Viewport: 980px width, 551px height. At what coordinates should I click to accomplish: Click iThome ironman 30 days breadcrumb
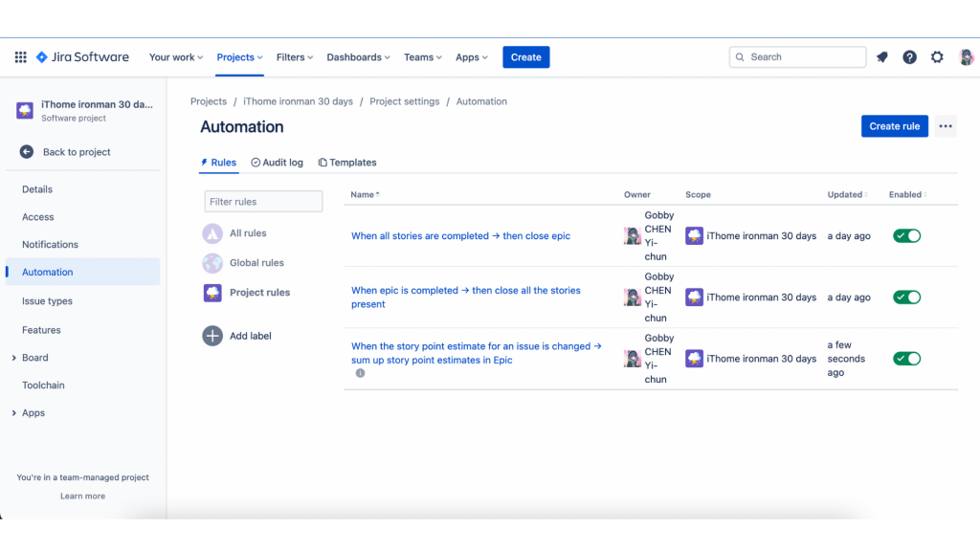(299, 101)
